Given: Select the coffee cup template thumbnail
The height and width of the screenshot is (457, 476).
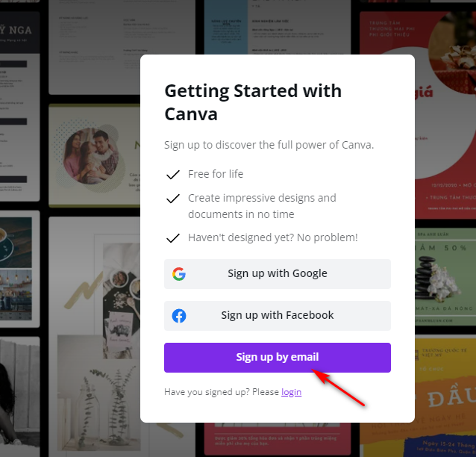Looking at the screenshot, I should tap(19, 269).
